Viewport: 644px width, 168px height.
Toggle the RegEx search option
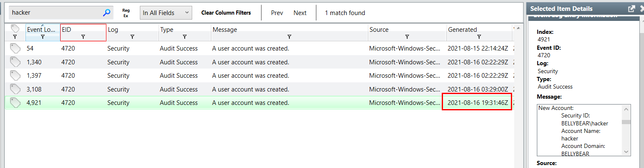(x=126, y=13)
